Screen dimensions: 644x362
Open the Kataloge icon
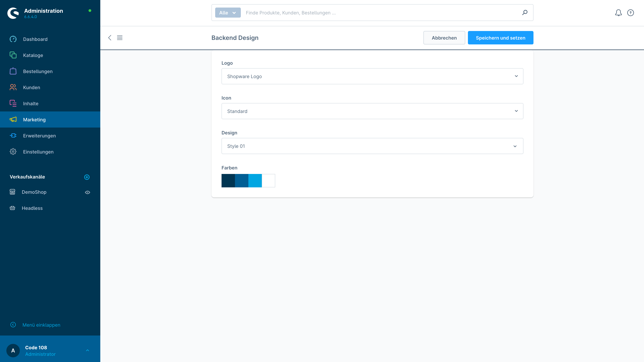(x=13, y=55)
